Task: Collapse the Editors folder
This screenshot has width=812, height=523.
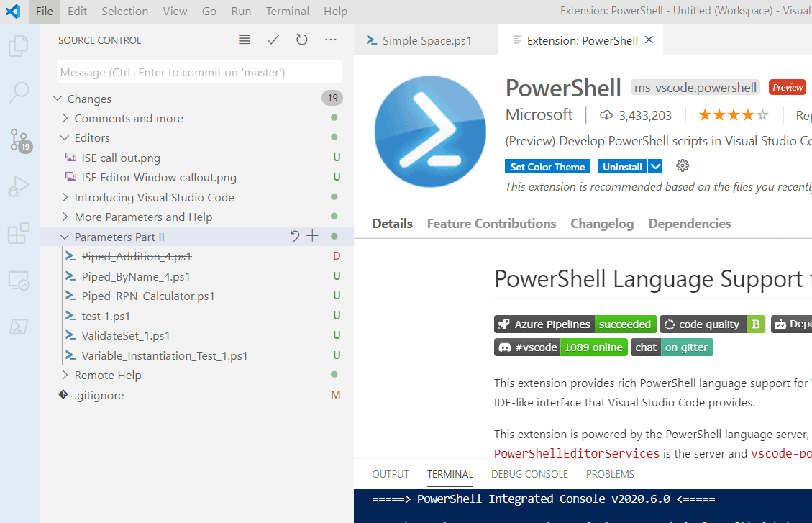Action: point(65,137)
